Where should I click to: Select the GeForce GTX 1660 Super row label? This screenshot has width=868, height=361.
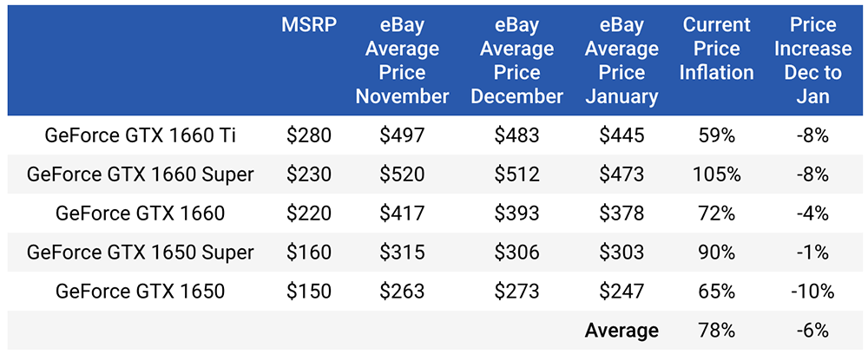(140, 174)
